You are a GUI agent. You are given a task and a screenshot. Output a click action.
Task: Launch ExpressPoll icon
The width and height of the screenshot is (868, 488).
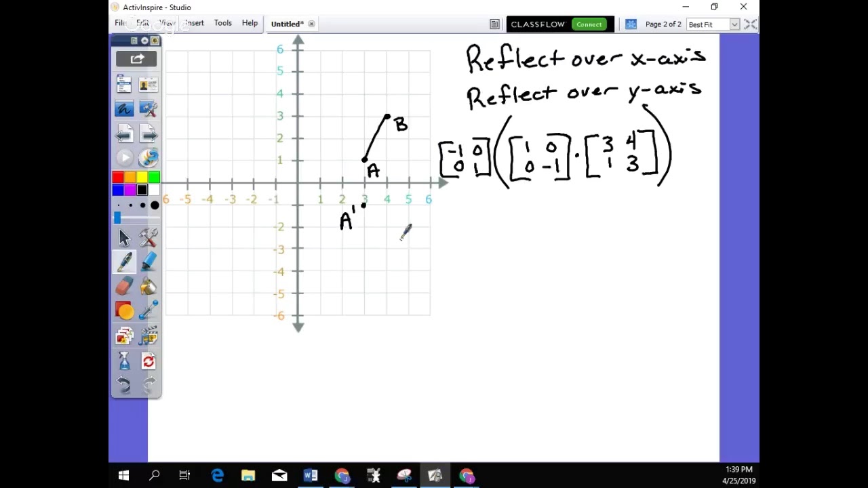click(x=149, y=158)
